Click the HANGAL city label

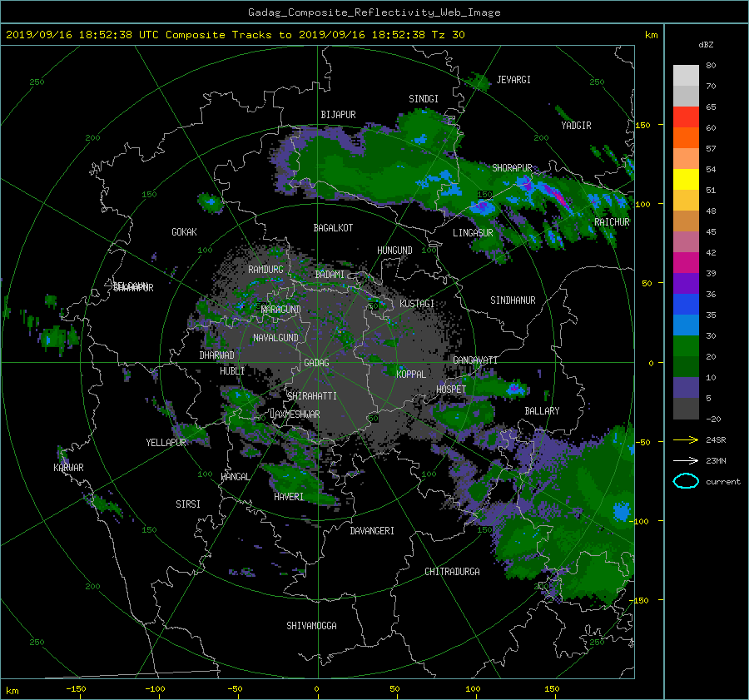coord(235,477)
